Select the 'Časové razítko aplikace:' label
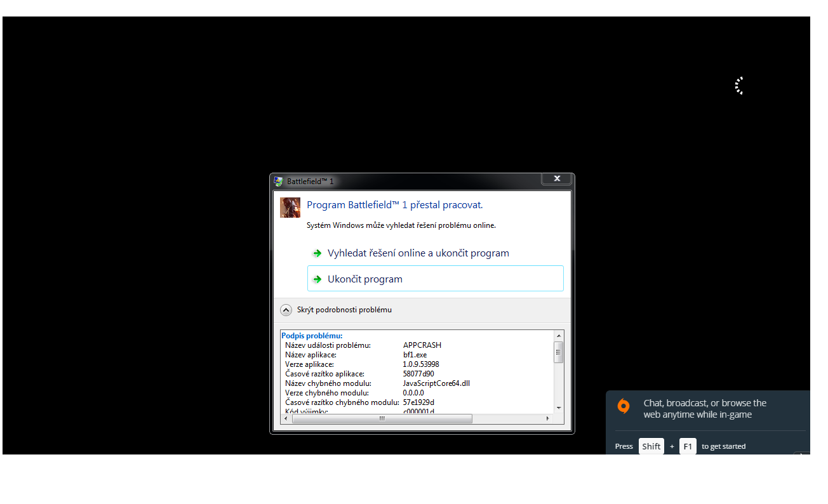This screenshot has height=504, width=828. [324, 374]
